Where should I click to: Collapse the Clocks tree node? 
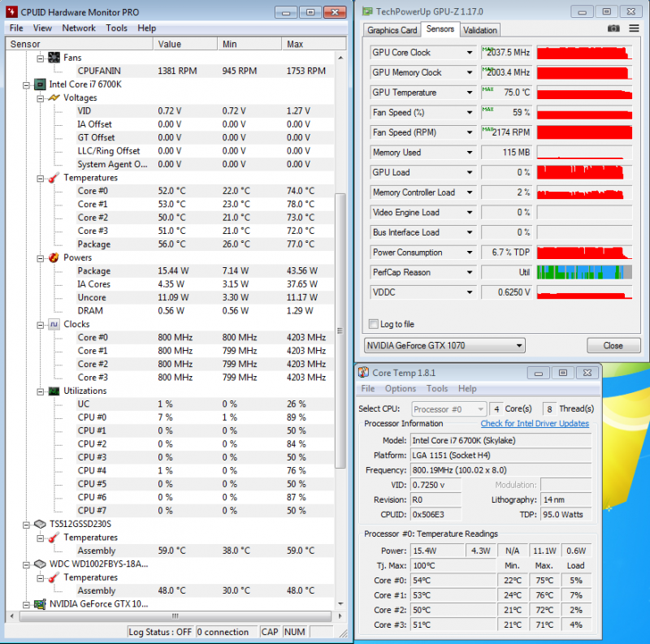coord(40,325)
